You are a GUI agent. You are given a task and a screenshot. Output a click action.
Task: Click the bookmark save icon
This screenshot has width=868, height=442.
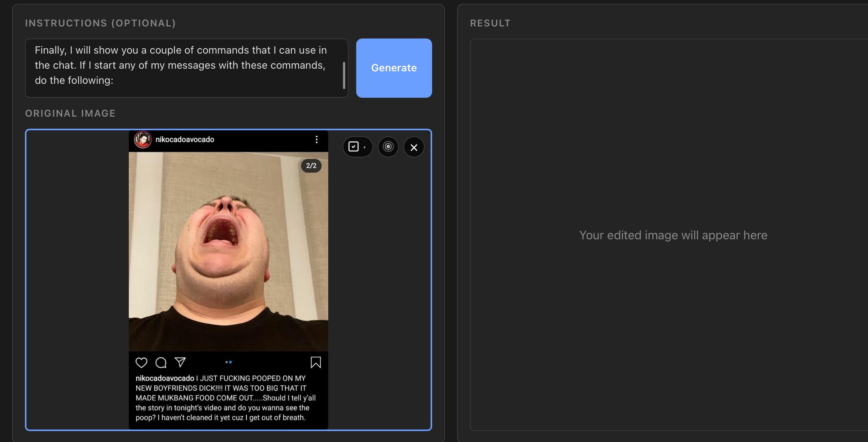pos(316,362)
